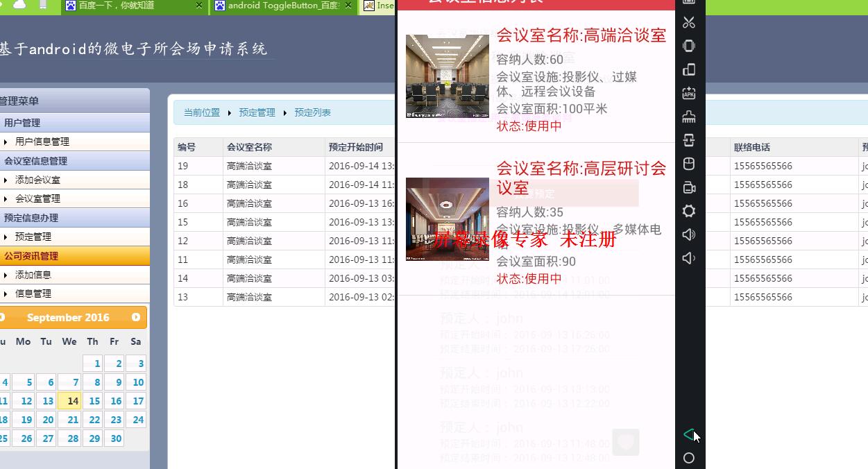The image size is (868, 469).
Task: Expand the 用户管理 menu section
Action: pyautogui.click(x=75, y=123)
